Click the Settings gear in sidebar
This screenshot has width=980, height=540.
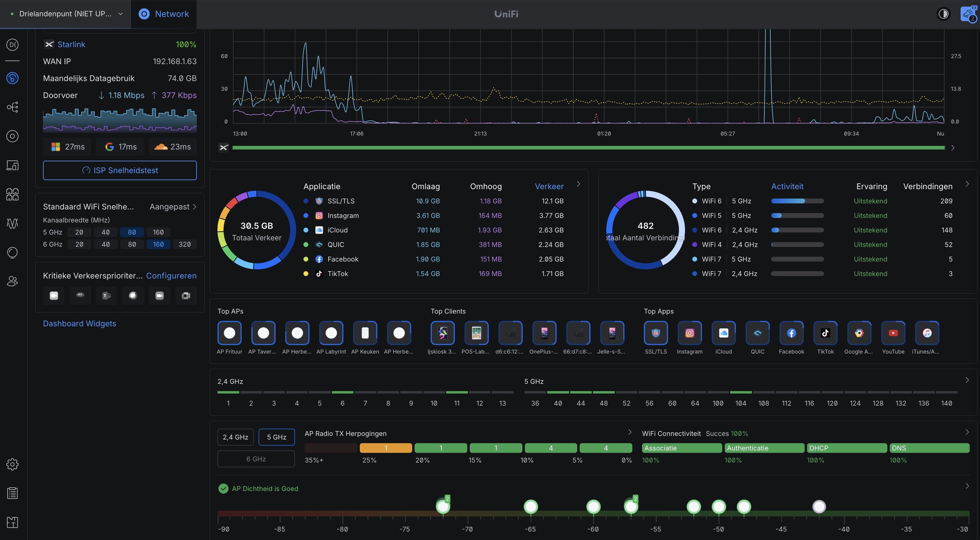pyautogui.click(x=12, y=464)
